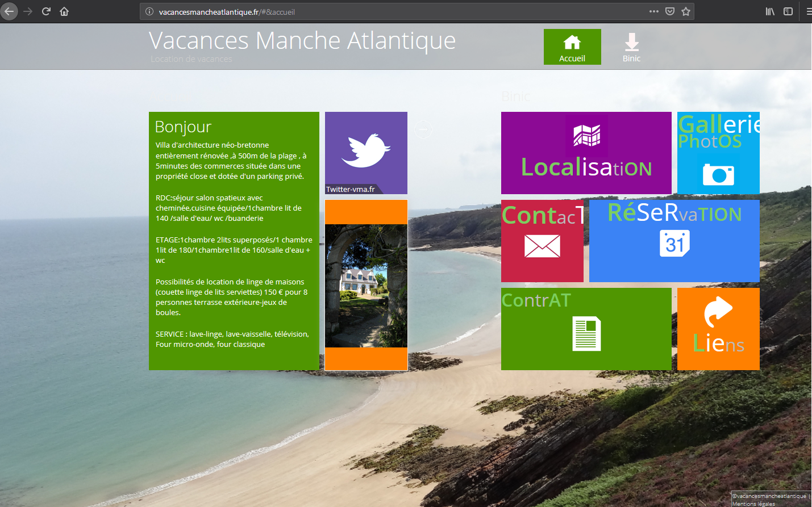
Task: Click the faint Binic section heading
Action: [516, 97]
